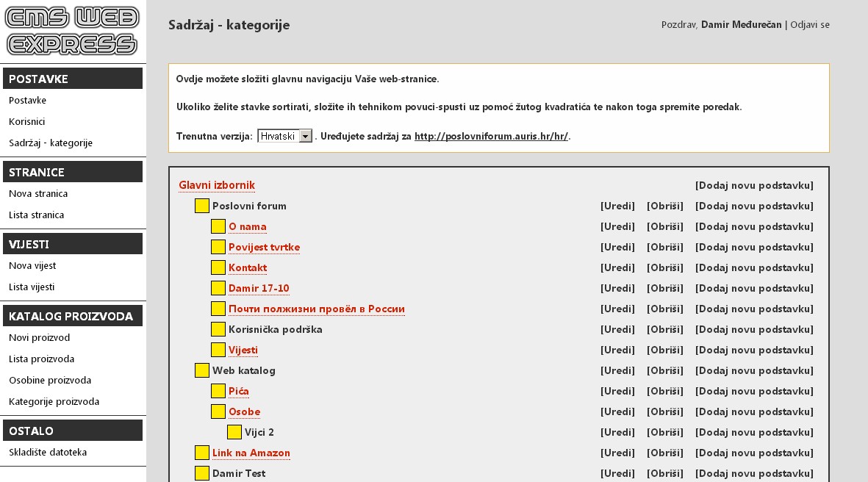Screen dimensions: 868x482
Task: Click the yellow handle beside Kontakt
Action: point(218,267)
